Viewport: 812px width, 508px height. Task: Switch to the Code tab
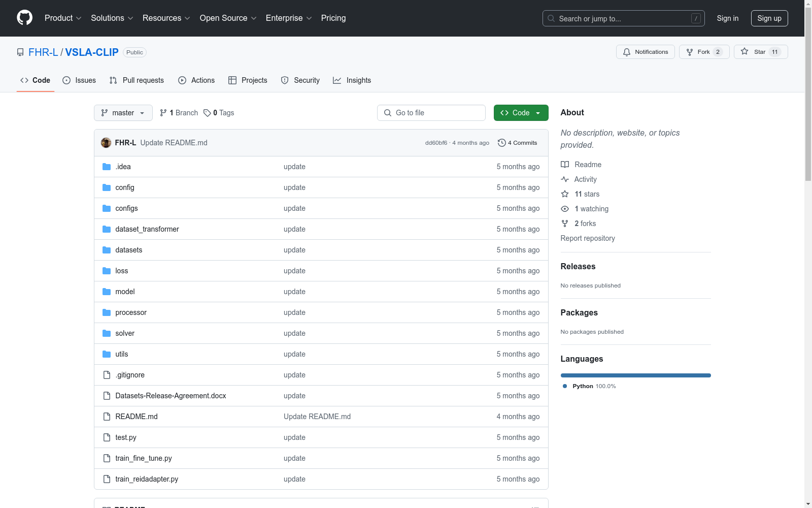pos(36,80)
